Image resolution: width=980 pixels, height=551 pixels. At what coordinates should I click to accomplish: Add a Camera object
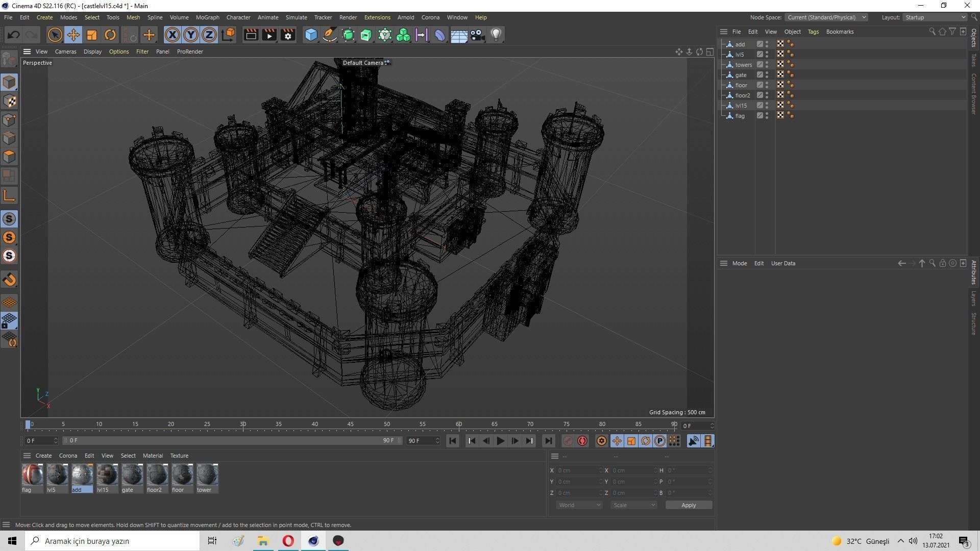click(477, 35)
